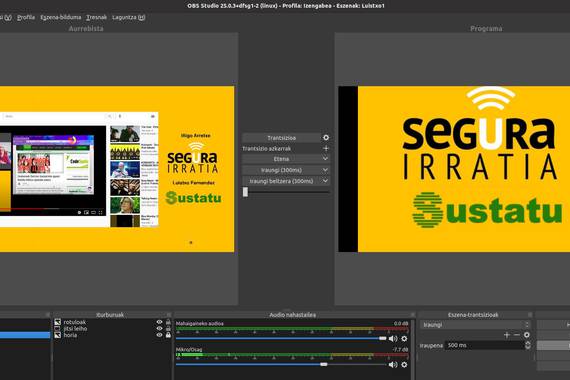Expand Iraungi beltzera (300ms) menu

[325, 181]
